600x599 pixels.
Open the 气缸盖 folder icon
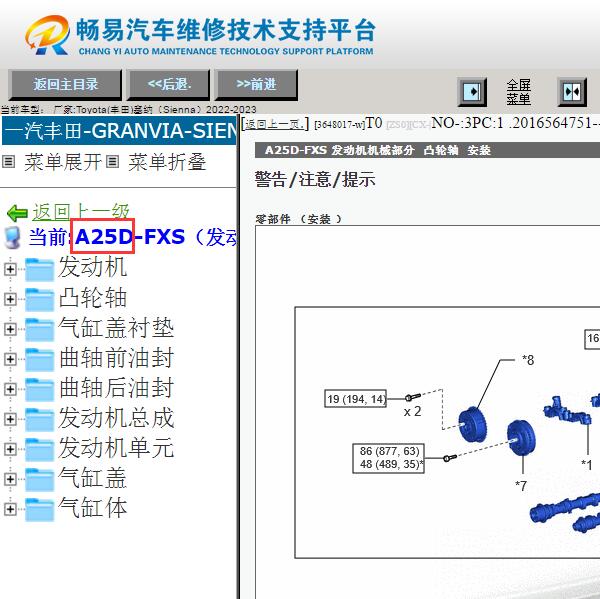39,479
